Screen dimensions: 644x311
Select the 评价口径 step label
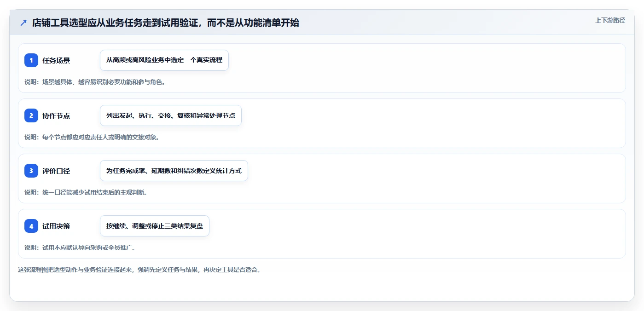56,171
